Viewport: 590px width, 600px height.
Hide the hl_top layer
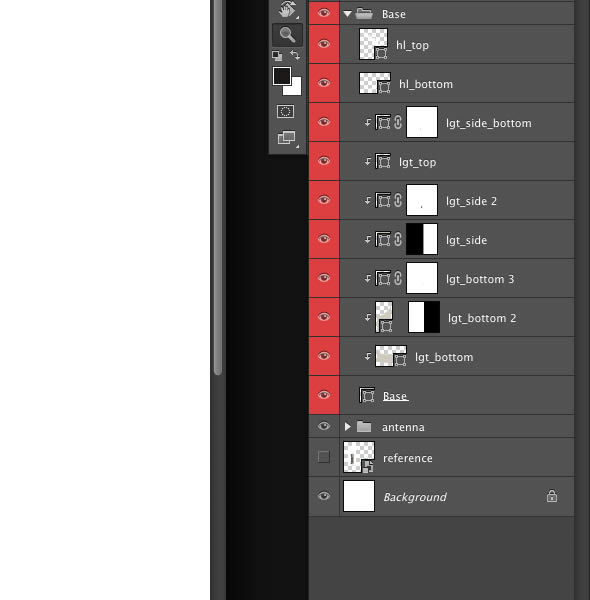tap(324, 44)
